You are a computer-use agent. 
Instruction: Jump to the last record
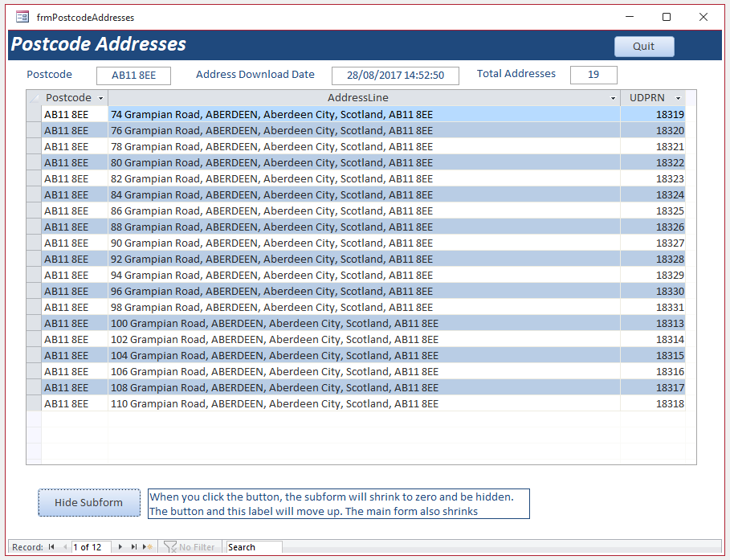[x=133, y=547]
